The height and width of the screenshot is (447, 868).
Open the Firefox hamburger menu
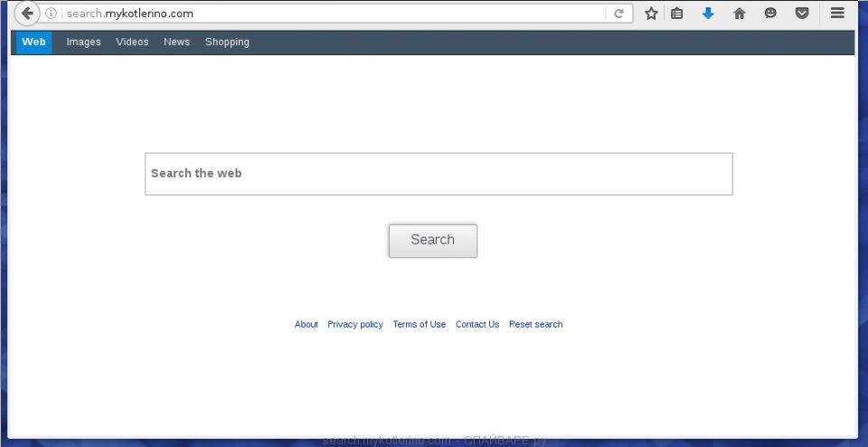click(x=837, y=13)
